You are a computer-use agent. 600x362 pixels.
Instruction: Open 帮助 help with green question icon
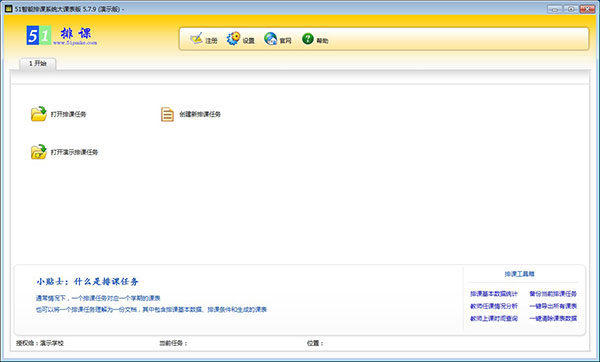click(x=315, y=39)
